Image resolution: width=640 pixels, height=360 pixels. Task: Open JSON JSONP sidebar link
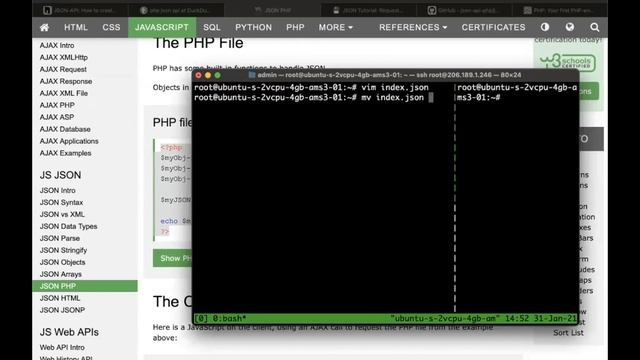point(62,310)
